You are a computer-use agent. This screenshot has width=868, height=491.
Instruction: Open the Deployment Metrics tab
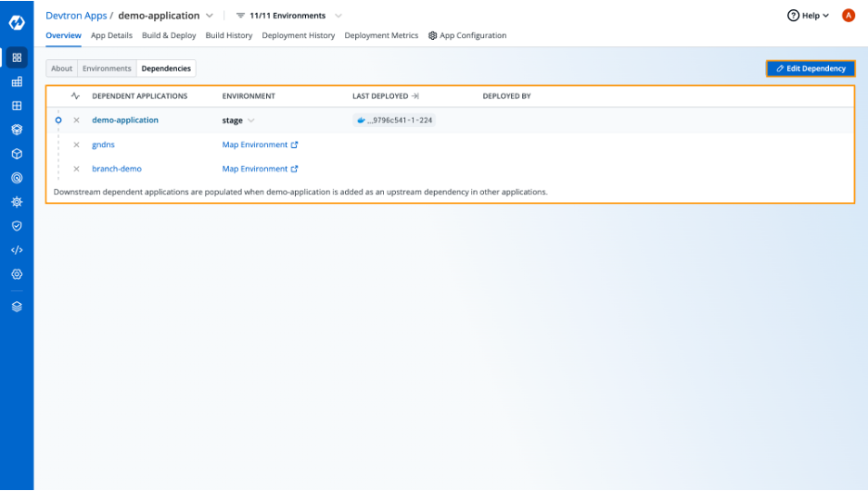pyautogui.click(x=381, y=35)
